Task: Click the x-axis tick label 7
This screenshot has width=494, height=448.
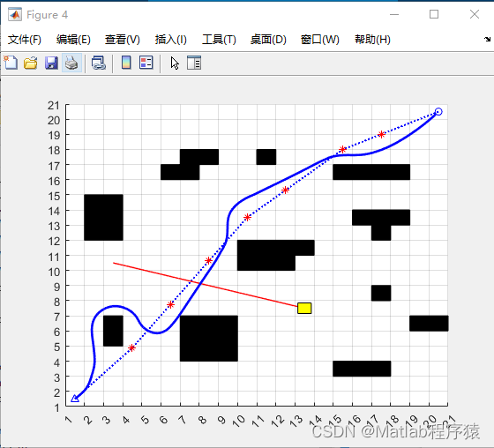Action: (x=182, y=420)
